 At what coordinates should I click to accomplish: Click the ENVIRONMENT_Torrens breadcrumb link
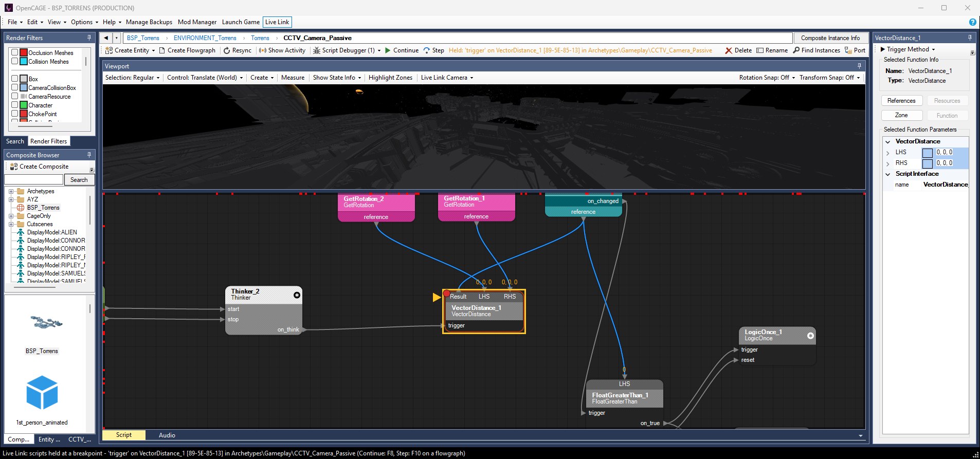(x=205, y=38)
